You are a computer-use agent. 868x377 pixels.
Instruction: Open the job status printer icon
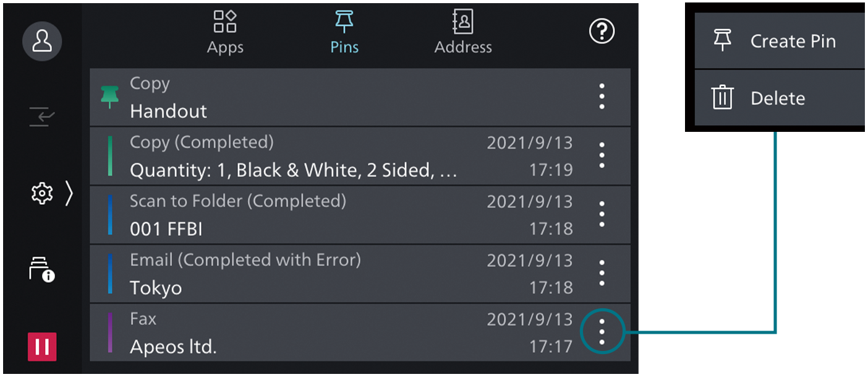click(42, 270)
